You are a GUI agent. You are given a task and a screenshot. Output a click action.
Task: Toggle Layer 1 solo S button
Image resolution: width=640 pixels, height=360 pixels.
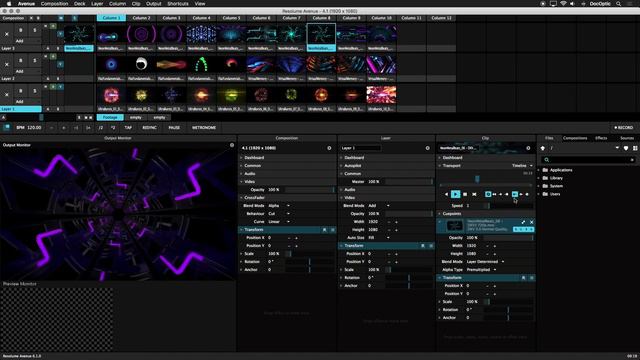(x=34, y=91)
